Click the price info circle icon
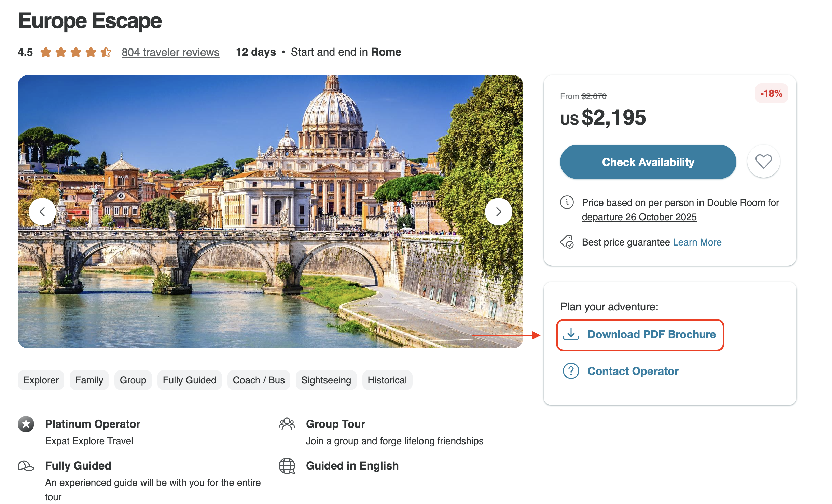 pyautogui.click(x=567, y=202)
